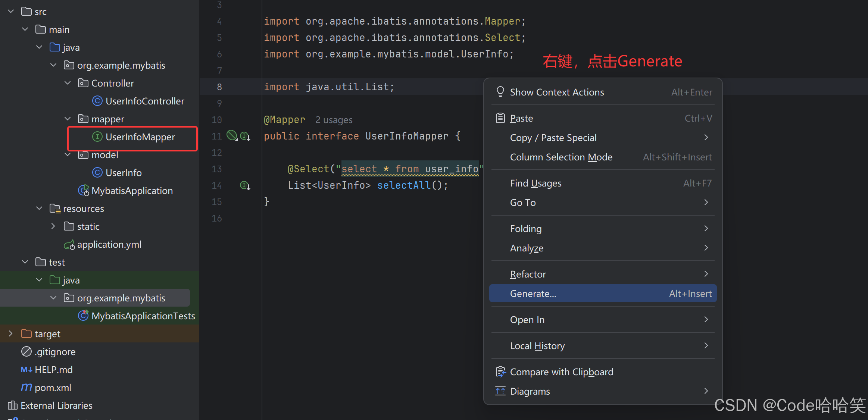868x420 pixels.
Task: Choose Generate... from the context menu
Action: coord(533,294)
